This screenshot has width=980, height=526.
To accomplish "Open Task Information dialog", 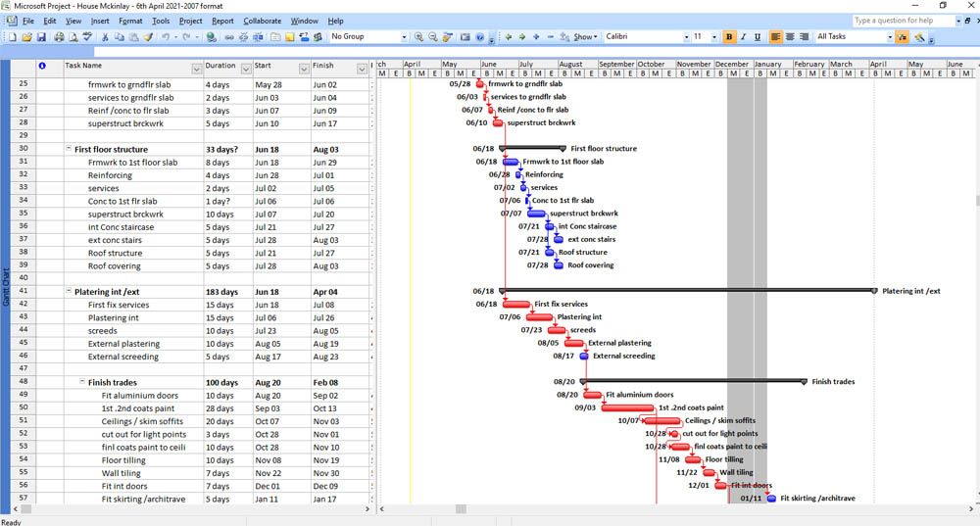I will point(275,37).
